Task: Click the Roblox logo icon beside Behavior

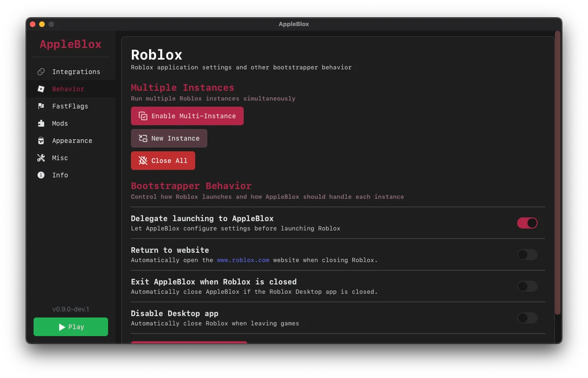Action: (41, 89)
